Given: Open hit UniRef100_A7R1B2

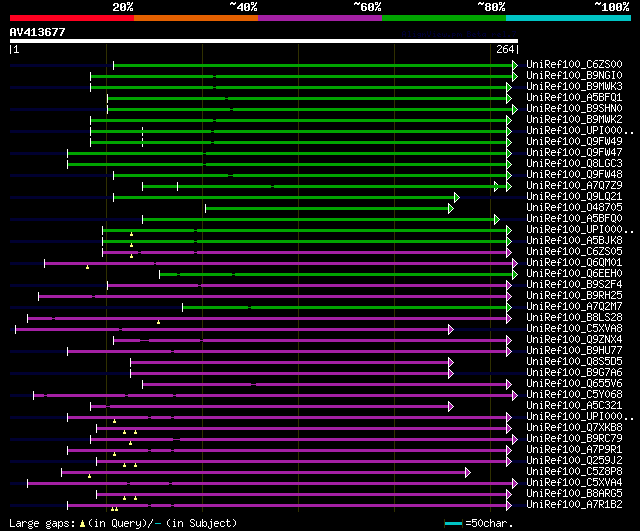Looking at the screenshot, I should [x=574, y=505].
